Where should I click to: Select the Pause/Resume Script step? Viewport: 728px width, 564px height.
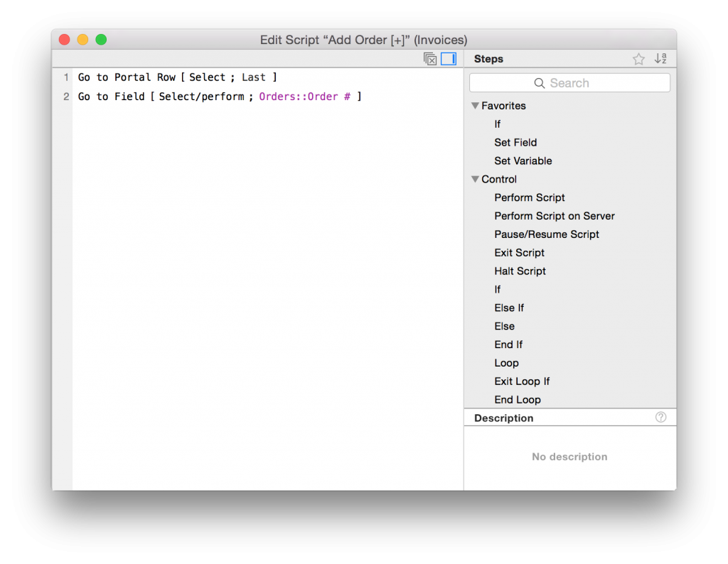click(x=546, y=234)
